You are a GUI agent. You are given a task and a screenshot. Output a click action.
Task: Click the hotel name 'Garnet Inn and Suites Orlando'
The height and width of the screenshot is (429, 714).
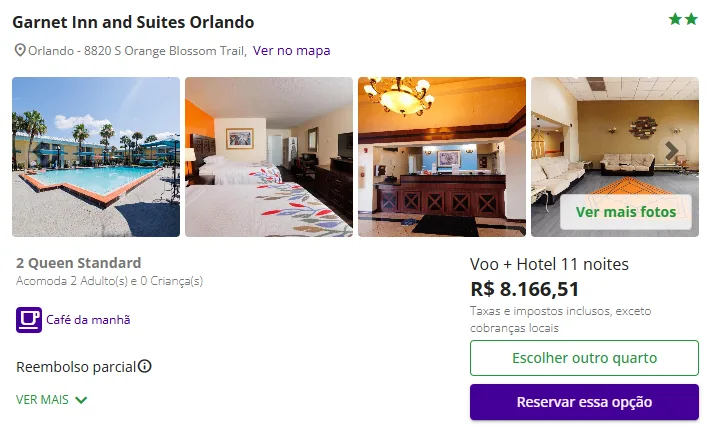pyautogui.click(x=133, y=22)
